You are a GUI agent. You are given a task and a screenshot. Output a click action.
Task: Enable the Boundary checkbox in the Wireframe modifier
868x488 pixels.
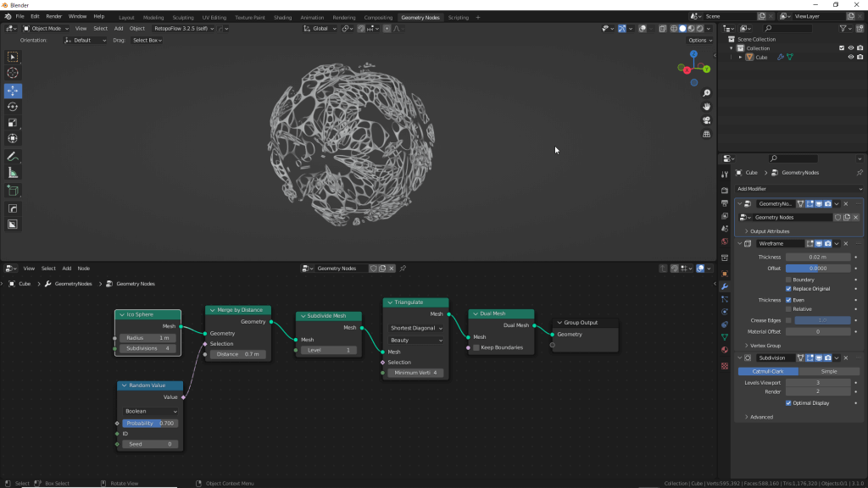pos(788,280)
